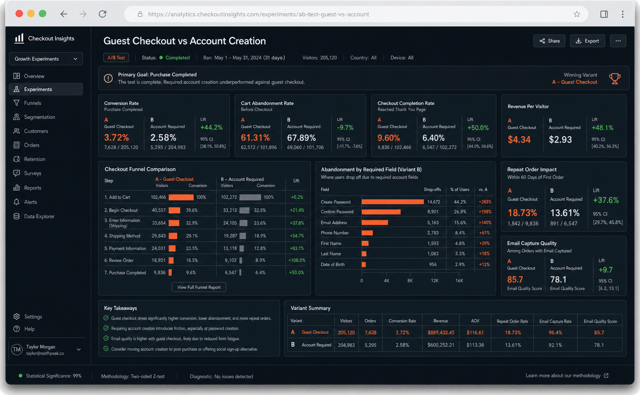The image size is (640, 395).
Task: Click the 18.73% repeat order value
Action: (522, 213)
